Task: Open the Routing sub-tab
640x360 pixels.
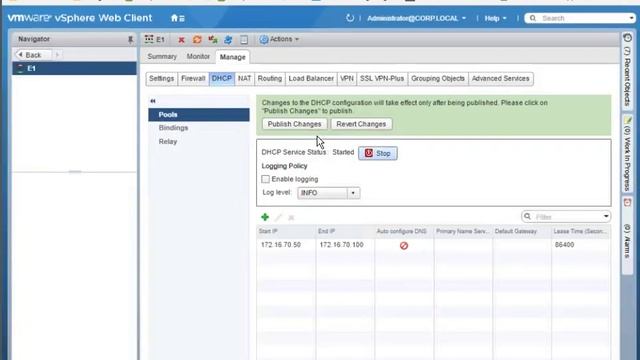Action: [270, 78]
